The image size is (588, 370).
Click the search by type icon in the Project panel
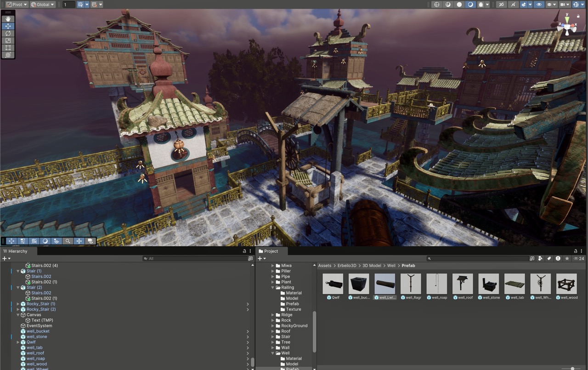540,259
